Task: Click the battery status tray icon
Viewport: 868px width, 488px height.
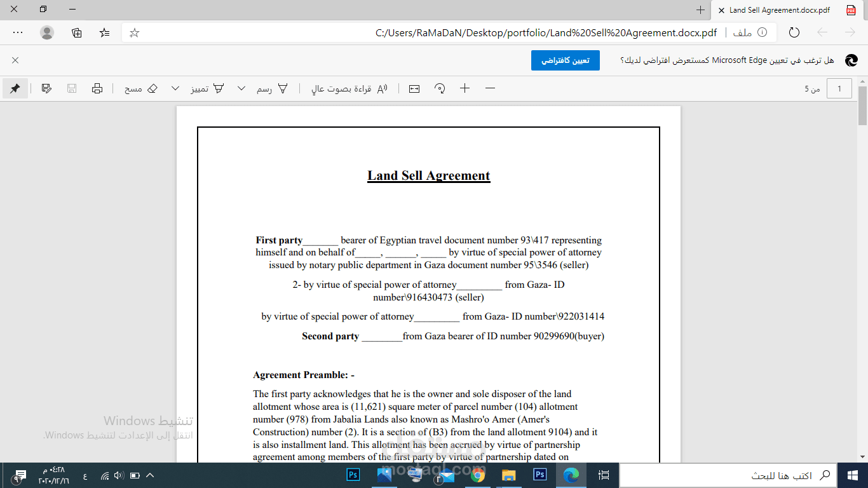Action: point(135,475)
